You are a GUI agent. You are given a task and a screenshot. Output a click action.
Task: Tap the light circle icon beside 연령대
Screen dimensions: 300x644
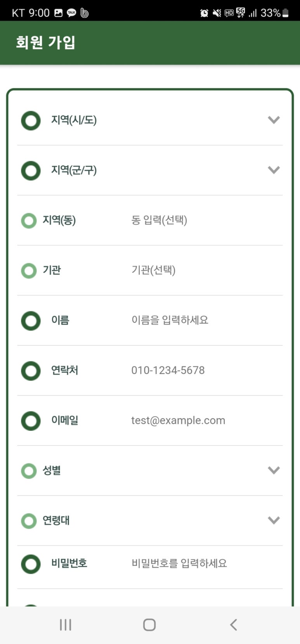click(29, 521)
